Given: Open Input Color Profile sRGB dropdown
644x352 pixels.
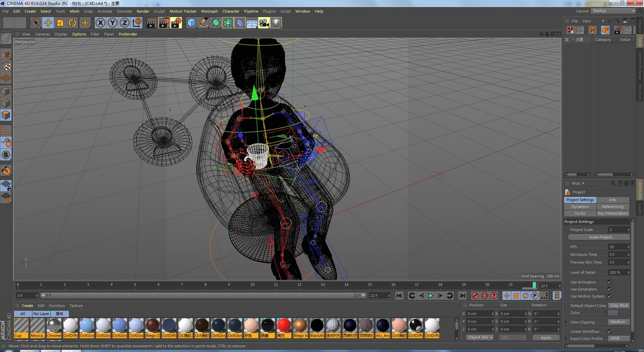Looking at the screenshot, I should pyautogui.click(x=619, y=339).
